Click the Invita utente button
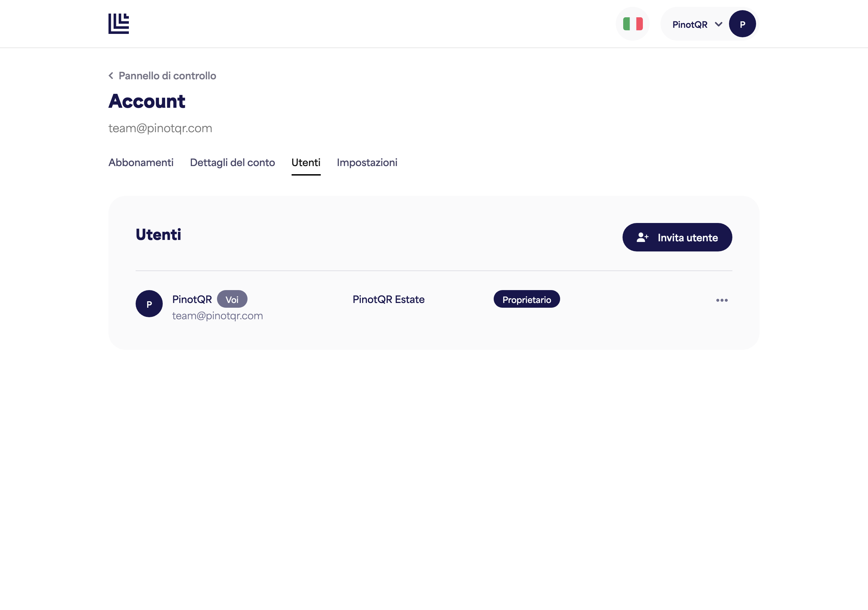Image resolution: width=868 pixels, height=610 pixels. tap(677, 237)
